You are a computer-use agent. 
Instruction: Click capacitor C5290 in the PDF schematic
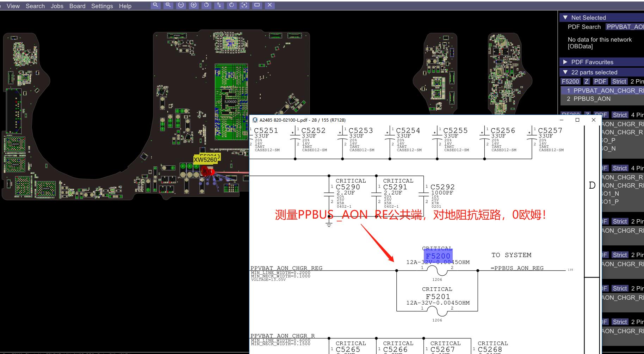pos(348,187)
